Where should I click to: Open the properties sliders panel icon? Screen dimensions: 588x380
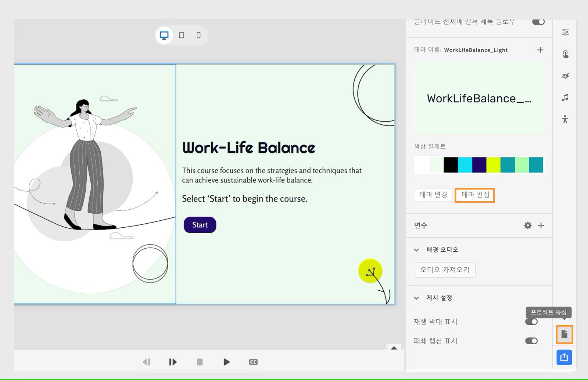[565, 32]
